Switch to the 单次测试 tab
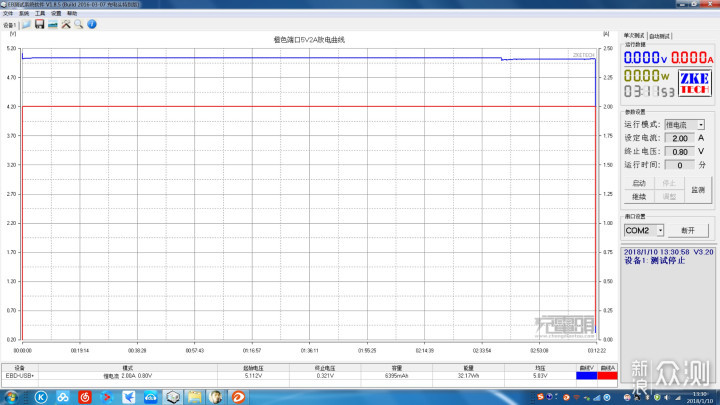The width and height of the screenshot is (720, 405). (634, 35)
